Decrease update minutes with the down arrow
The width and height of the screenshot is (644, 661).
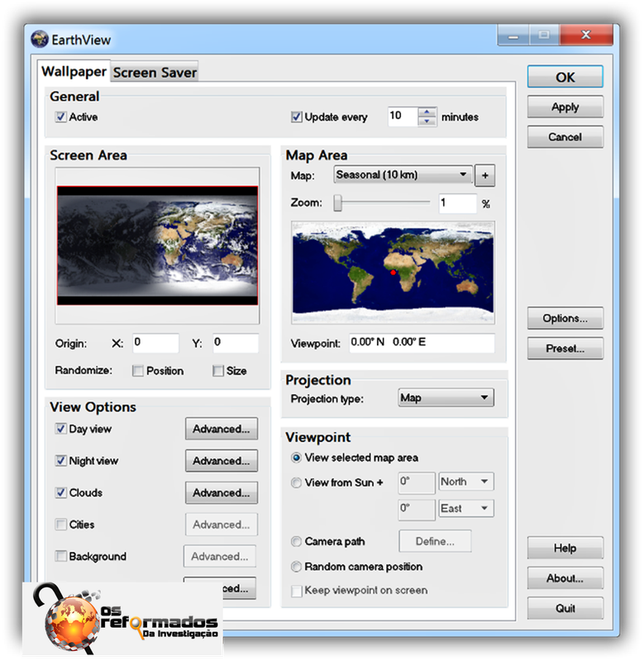coord(427,121)
